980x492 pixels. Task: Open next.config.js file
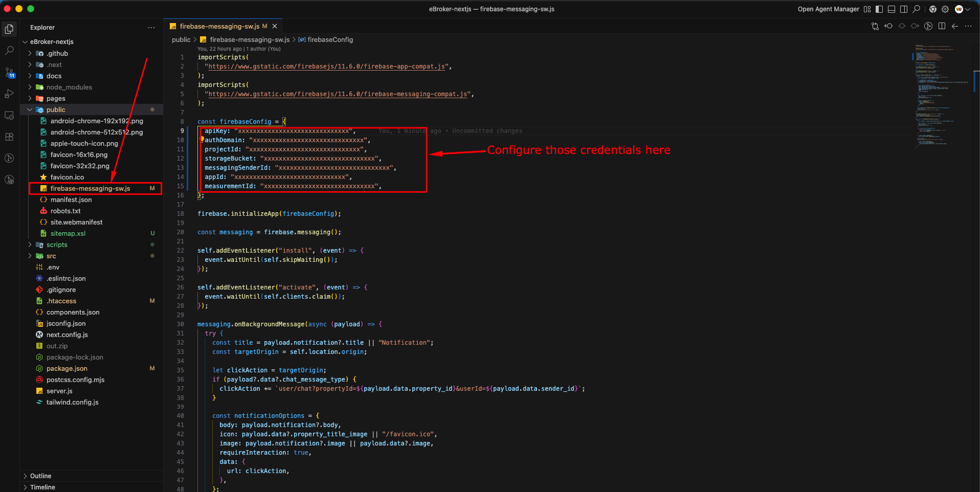67,334
